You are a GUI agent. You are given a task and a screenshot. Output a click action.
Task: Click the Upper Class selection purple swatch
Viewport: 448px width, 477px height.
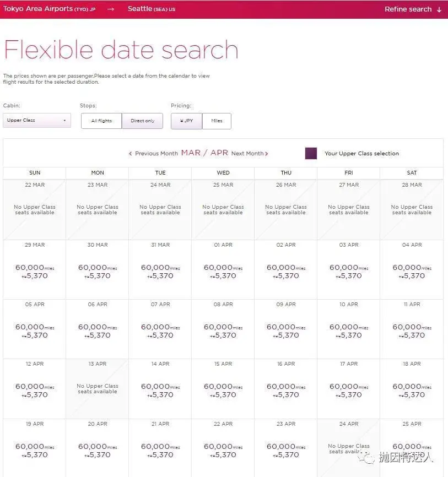311,153
